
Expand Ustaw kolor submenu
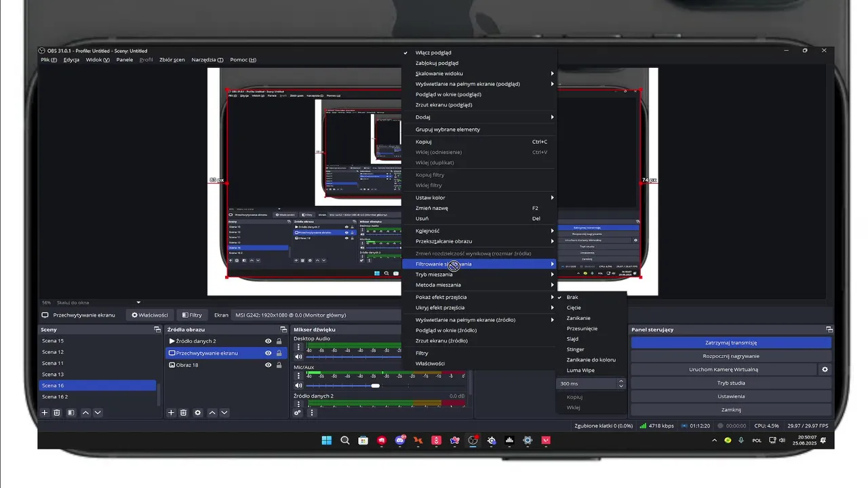479,198
